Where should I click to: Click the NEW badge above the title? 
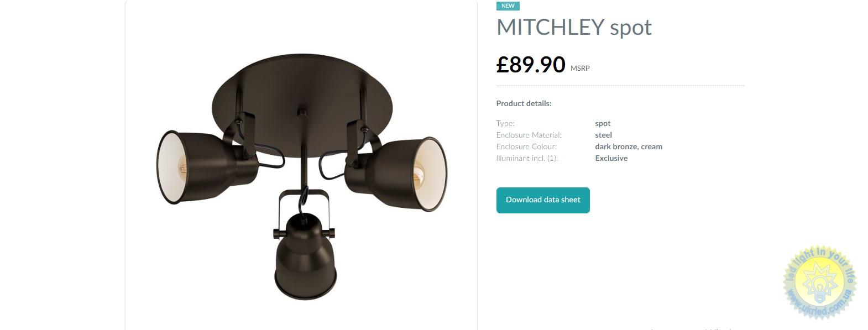click(508, 6)
